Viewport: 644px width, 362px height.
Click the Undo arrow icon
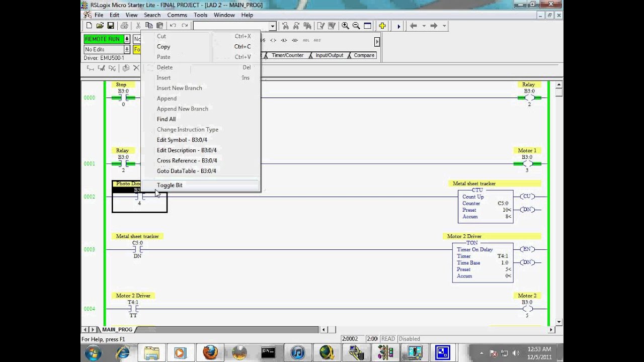pos(173,26)
